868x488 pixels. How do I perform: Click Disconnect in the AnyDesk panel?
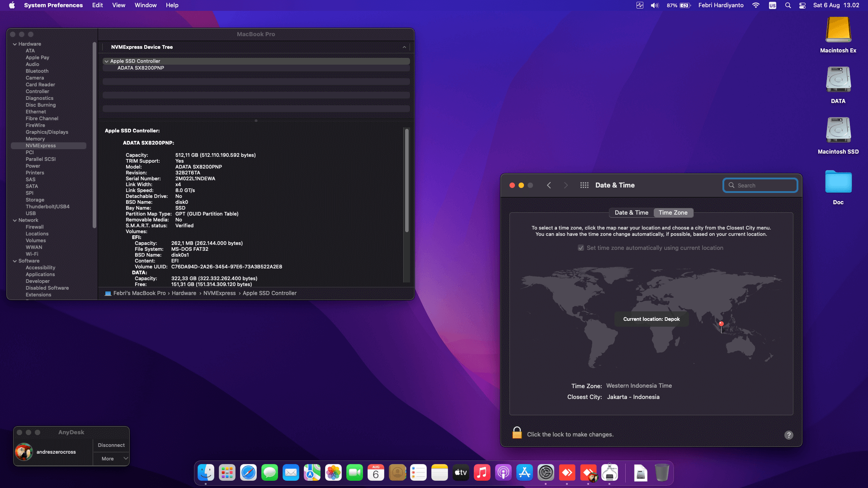pyautogui.click(x=111, y=445)
